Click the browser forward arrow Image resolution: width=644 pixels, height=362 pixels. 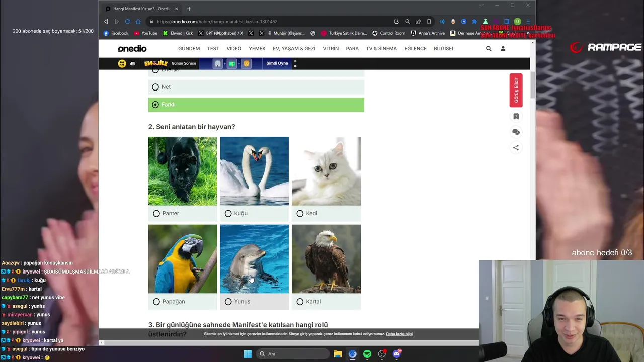[x=117, y=22]
